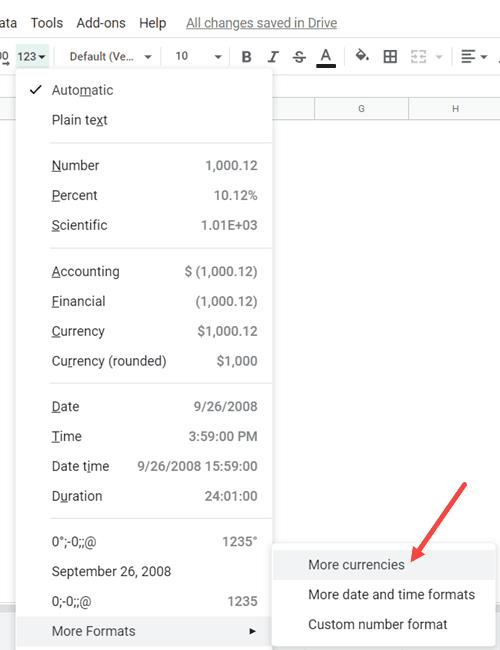The width and height of the screenshot is (500, 650).
Task: Open the Help menu
Action: [153, 23]
